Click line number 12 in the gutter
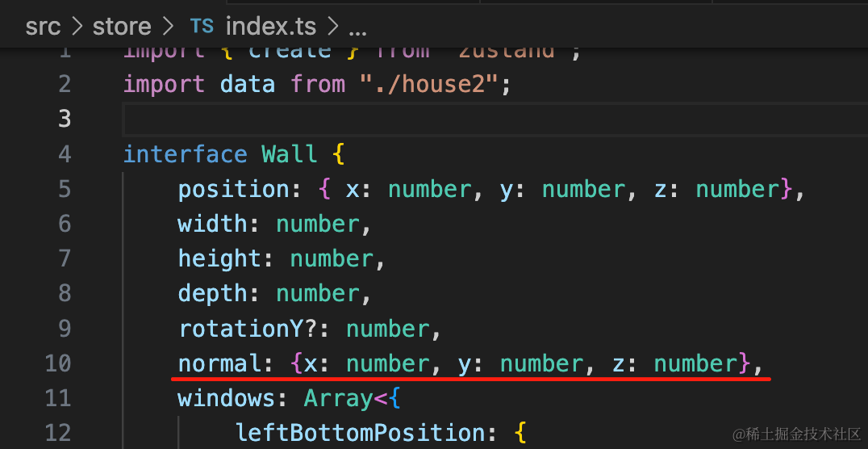 (57, 433)
